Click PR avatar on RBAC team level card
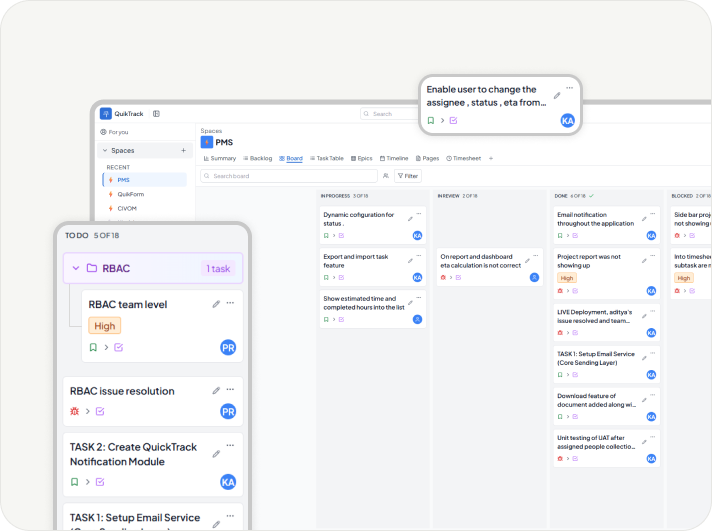 228,347
